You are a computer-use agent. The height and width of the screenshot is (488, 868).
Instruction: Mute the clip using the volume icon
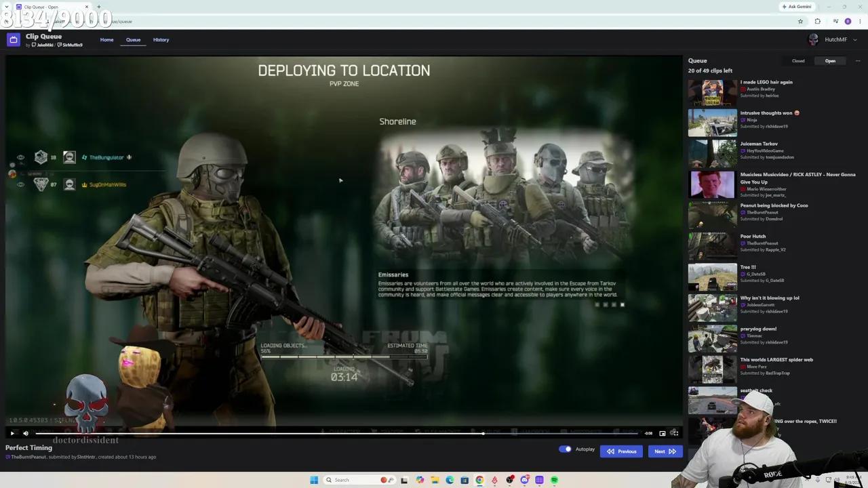26,433
